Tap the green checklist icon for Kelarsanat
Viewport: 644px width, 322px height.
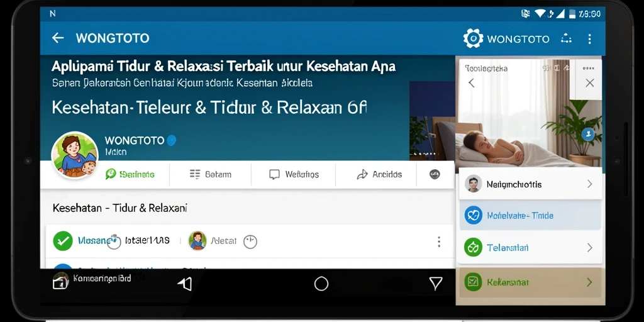tap(473, 282)
